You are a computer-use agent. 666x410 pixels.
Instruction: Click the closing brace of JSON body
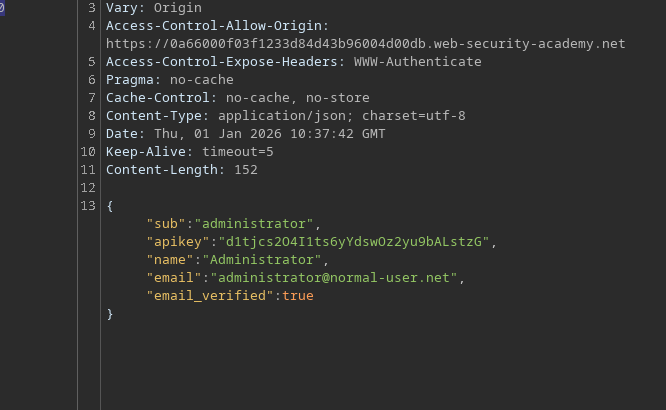[110, 314]
